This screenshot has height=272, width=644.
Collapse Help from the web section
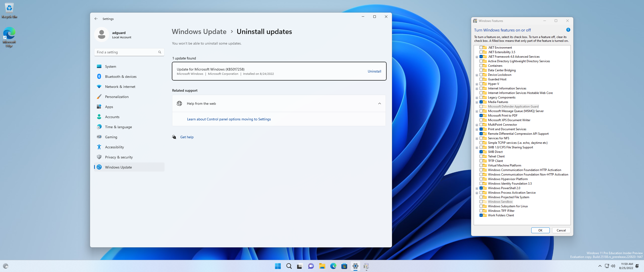coord(379,104)
